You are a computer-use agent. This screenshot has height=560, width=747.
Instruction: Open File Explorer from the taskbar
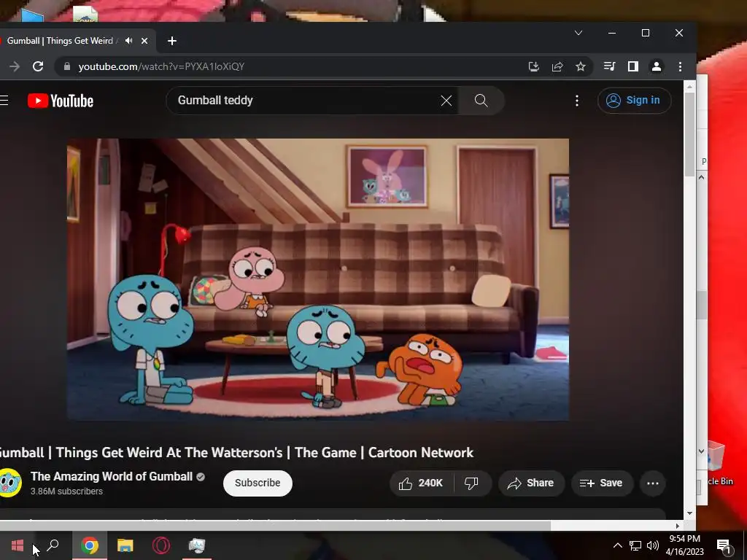125,545
